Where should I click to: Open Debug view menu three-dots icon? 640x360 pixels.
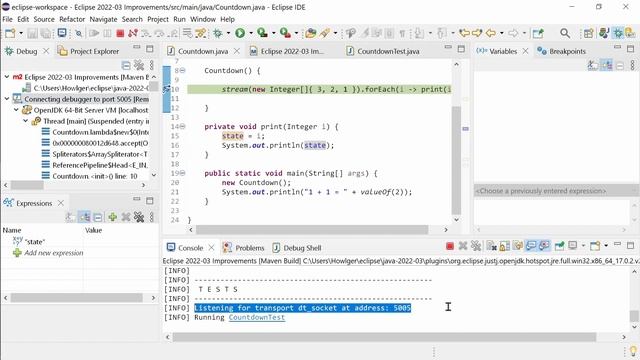pos(152,65)
